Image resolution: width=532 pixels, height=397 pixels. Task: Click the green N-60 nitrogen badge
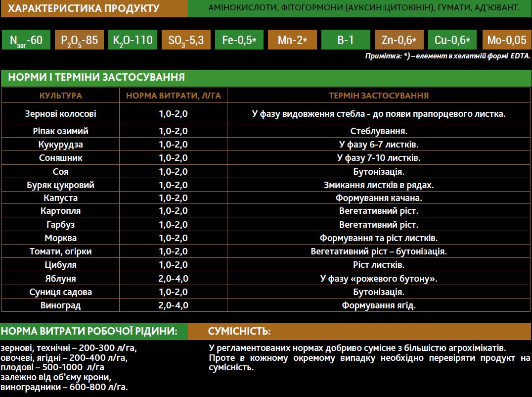point(26,40)
